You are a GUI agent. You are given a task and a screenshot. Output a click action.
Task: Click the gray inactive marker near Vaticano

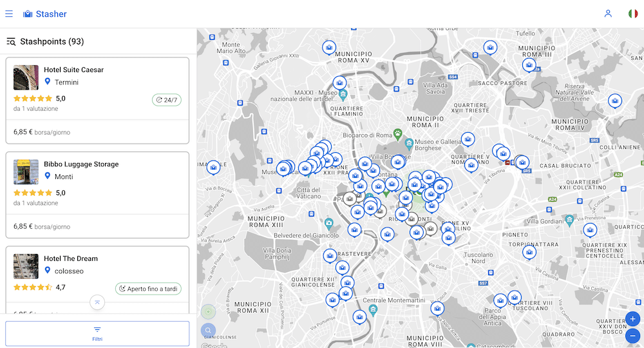(x=350, y=199)
